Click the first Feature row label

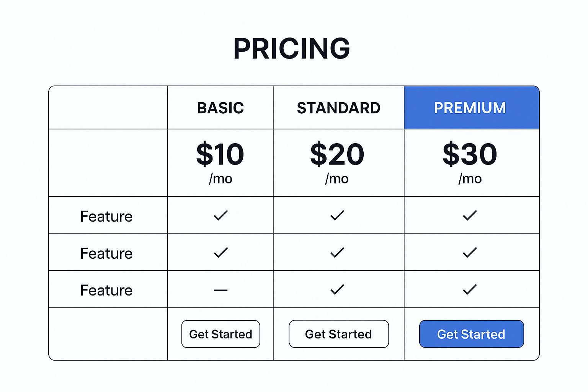tap(106, 217)
